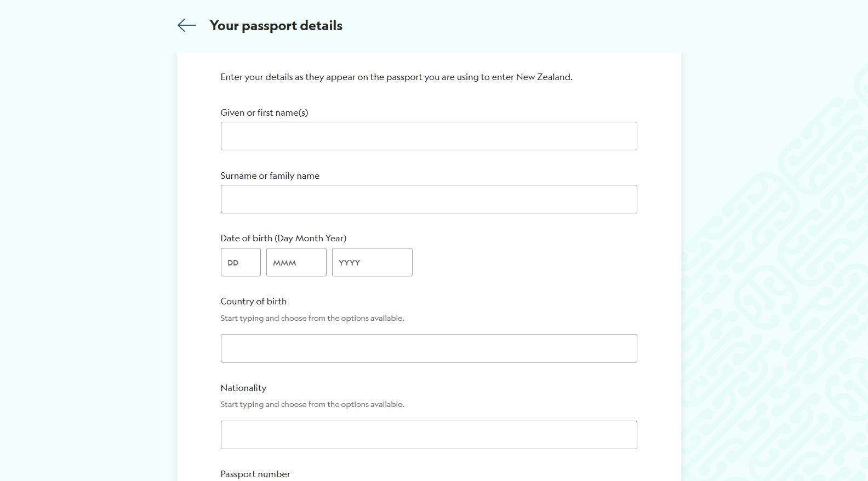Click the typing hint under Nationality
This screenshot has height=481, width=868.
[x=312, y=404]
